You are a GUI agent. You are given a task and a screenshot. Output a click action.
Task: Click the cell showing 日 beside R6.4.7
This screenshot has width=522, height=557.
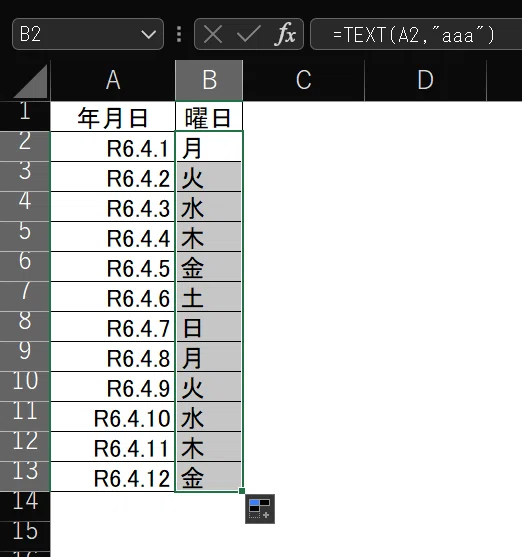(209, 326)
